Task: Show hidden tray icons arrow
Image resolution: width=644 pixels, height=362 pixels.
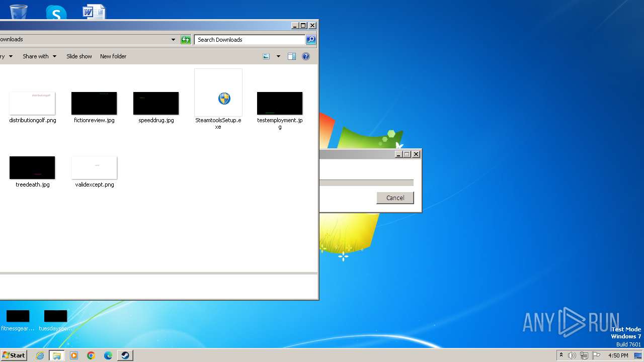Action: coord(561,355)
